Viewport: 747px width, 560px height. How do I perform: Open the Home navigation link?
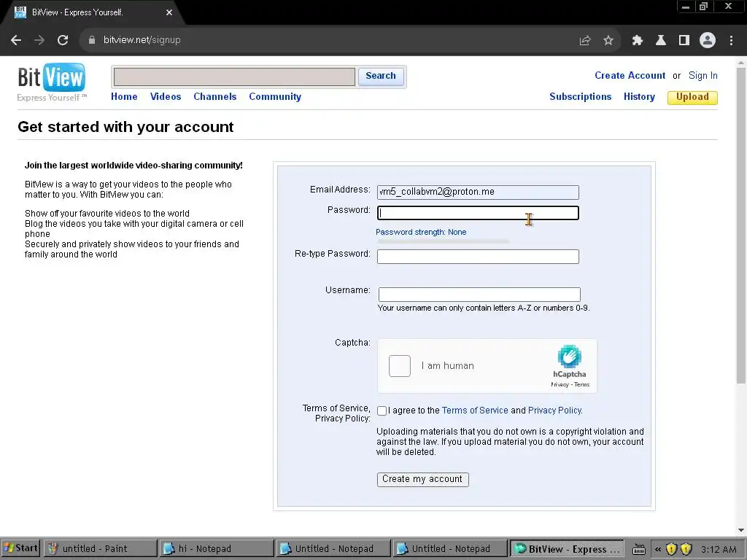tap(124, 97)
